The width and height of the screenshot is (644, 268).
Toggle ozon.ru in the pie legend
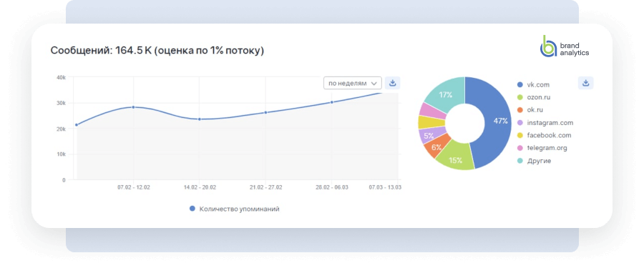click(x=534, y=97)
